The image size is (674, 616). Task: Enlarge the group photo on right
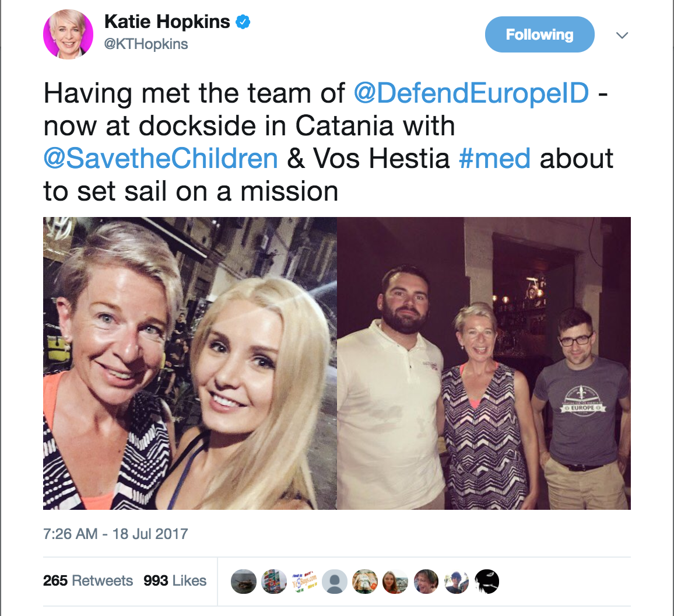(x=483, y=363)
